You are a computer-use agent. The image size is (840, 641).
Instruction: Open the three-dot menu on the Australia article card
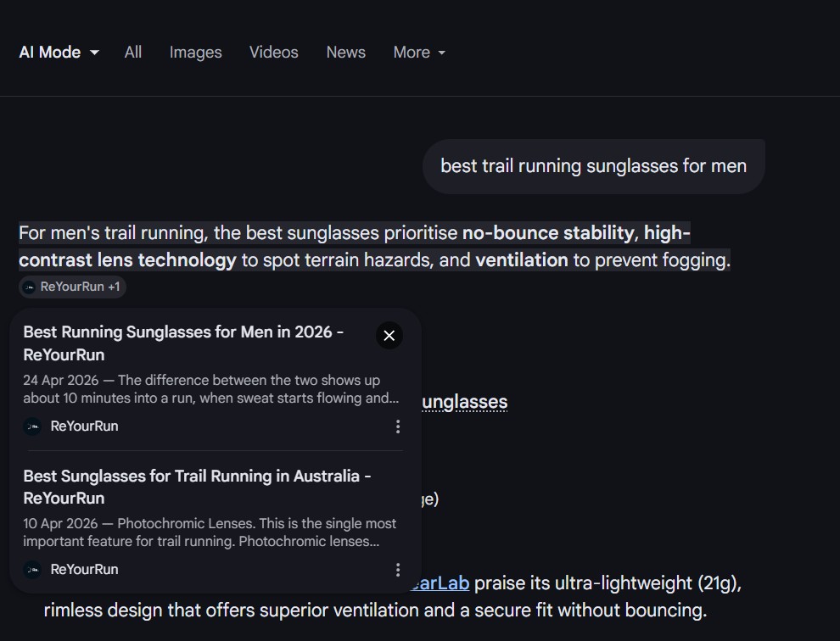(398, 569)
